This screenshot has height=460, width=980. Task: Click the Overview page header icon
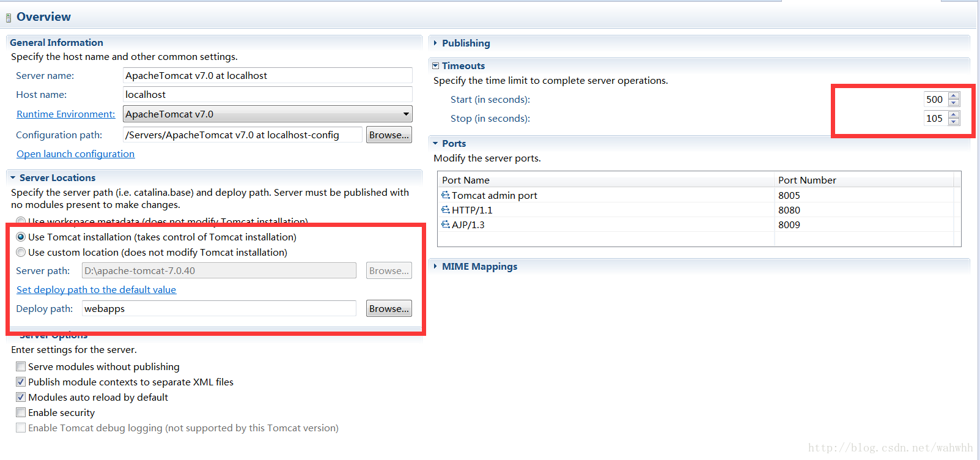9,18
